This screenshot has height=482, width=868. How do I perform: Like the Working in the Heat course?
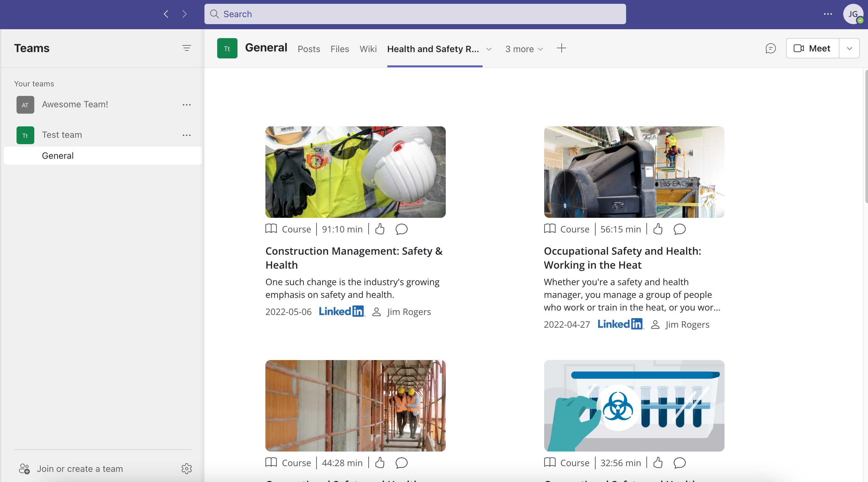(658, 229)
